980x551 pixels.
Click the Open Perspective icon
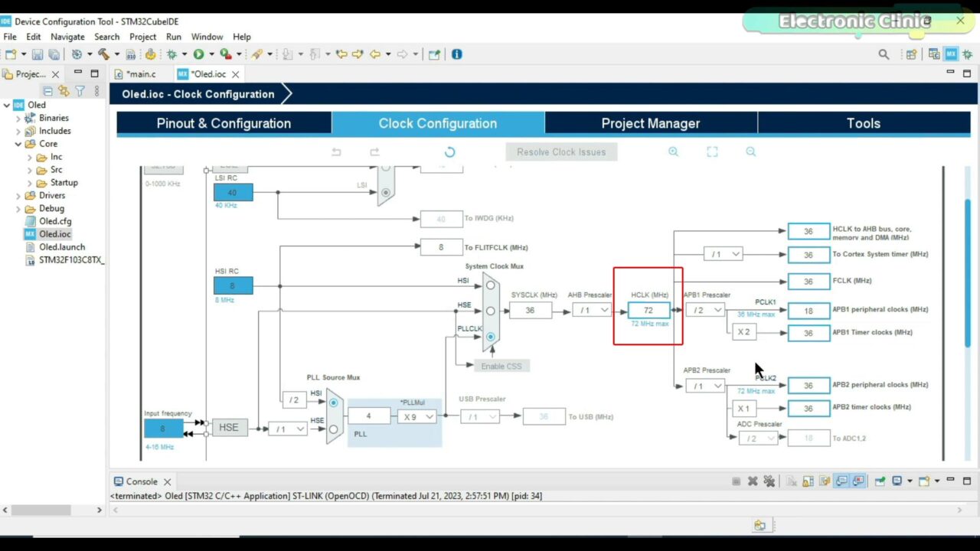pos(911,54)
